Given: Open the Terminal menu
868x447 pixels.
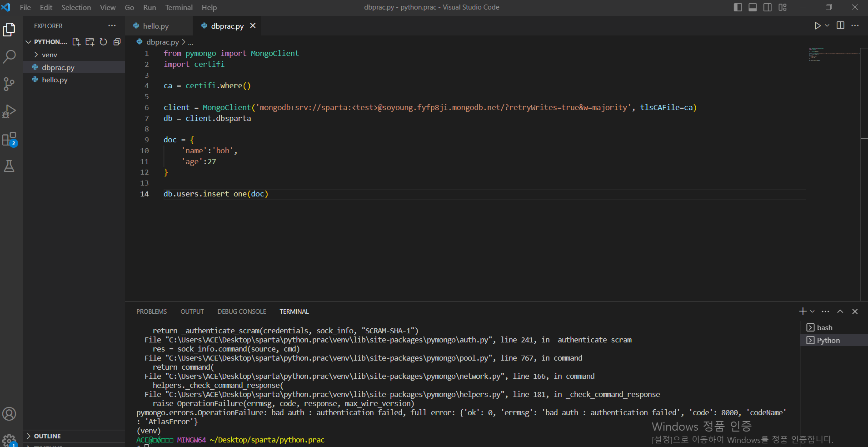Looking at the screenshot, I should (179, 7).
